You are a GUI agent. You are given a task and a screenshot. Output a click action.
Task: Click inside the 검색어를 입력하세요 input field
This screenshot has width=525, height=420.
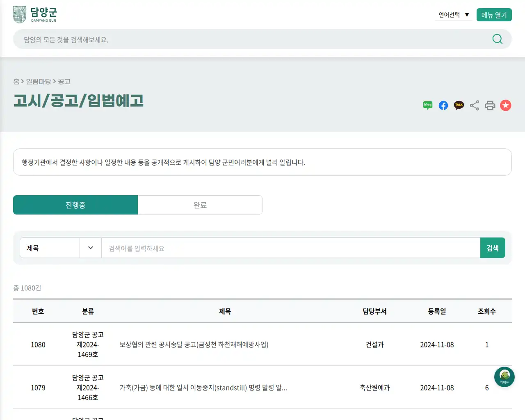[287, 248]
